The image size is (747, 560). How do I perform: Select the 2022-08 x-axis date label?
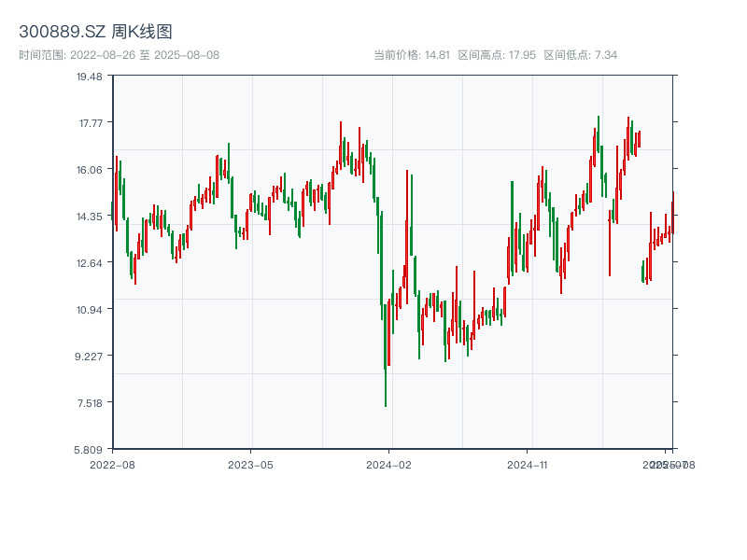[112, 464]
